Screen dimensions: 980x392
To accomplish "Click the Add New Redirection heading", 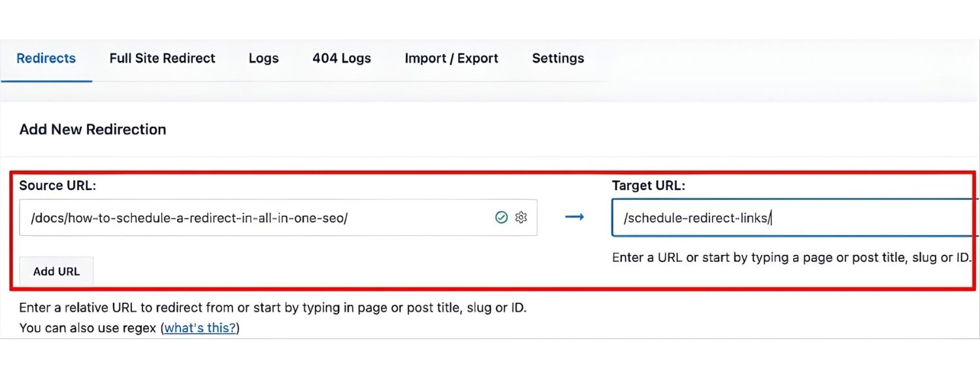I will [x=92, y=129].
